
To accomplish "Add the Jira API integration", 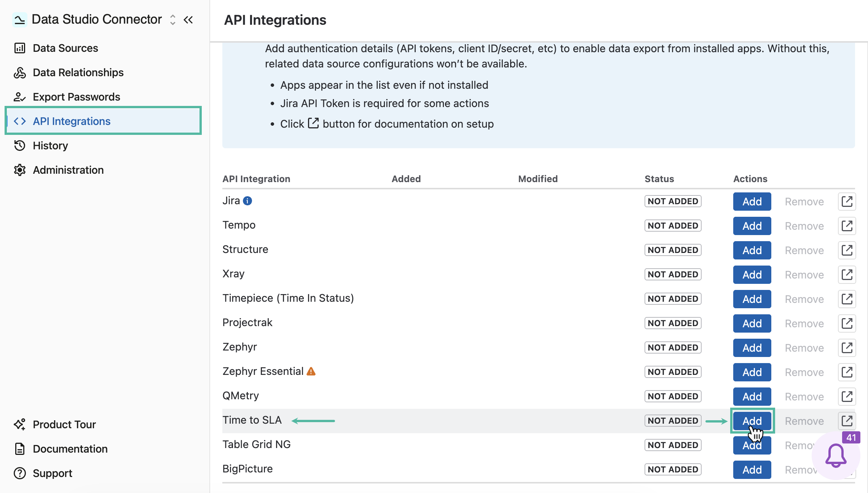I will [x=752, y=202].
